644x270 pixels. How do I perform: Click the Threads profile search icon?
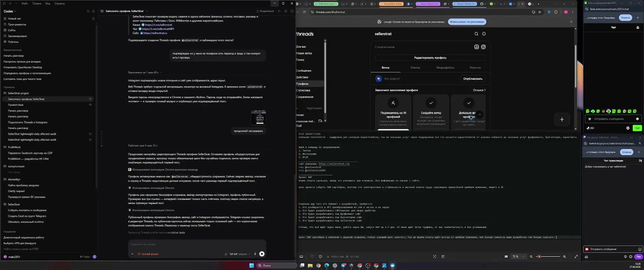(476, 34)
